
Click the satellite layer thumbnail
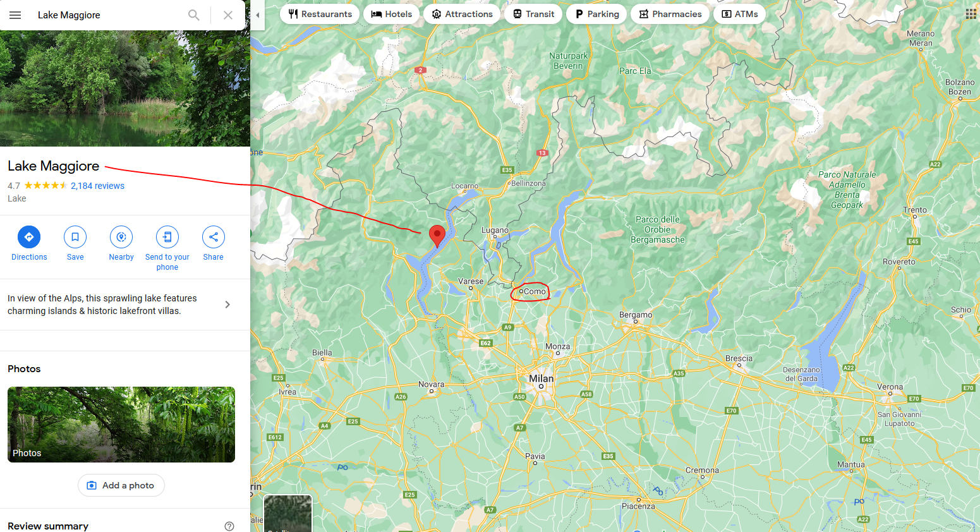[287, 513]
